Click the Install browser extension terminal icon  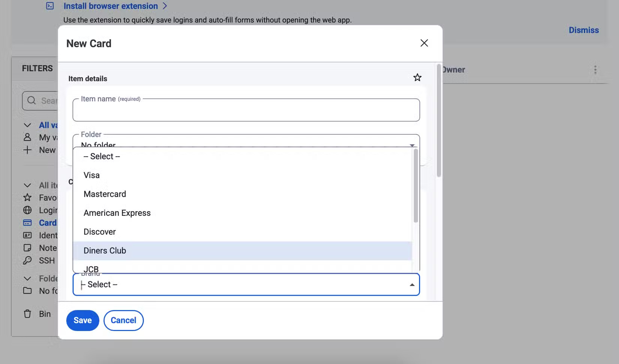pos(50,6)
